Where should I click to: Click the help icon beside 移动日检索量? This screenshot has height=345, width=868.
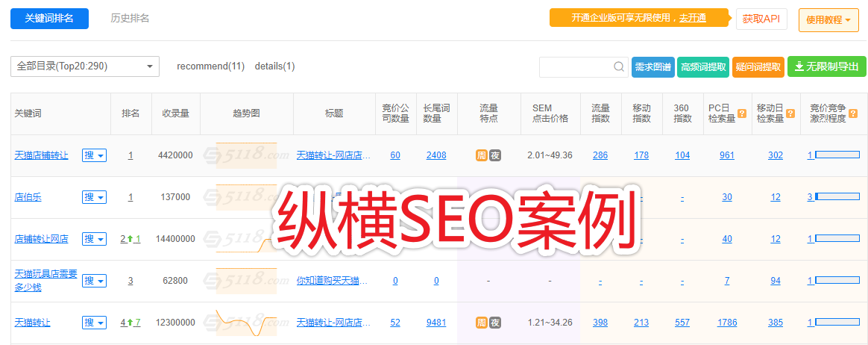790,114
